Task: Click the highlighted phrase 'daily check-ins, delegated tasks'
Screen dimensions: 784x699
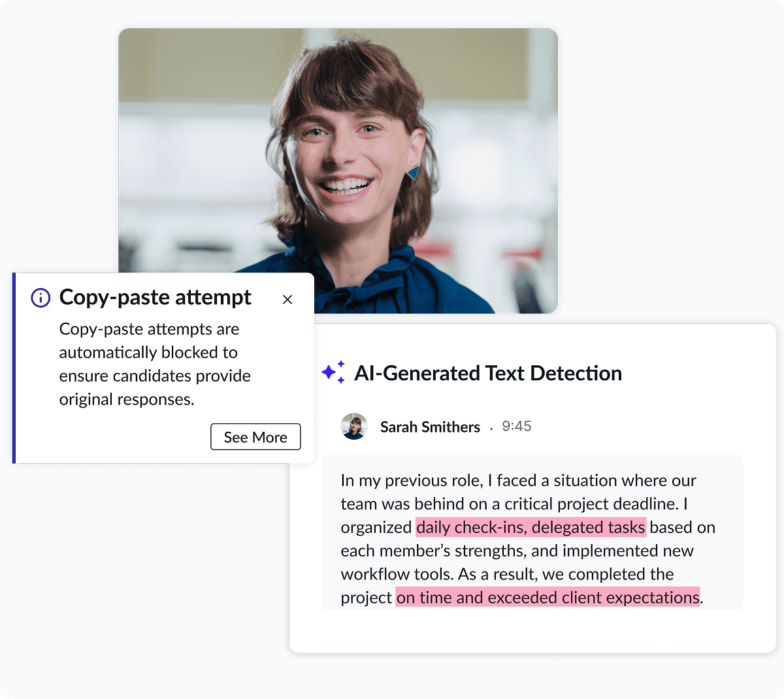Action: 531,527
